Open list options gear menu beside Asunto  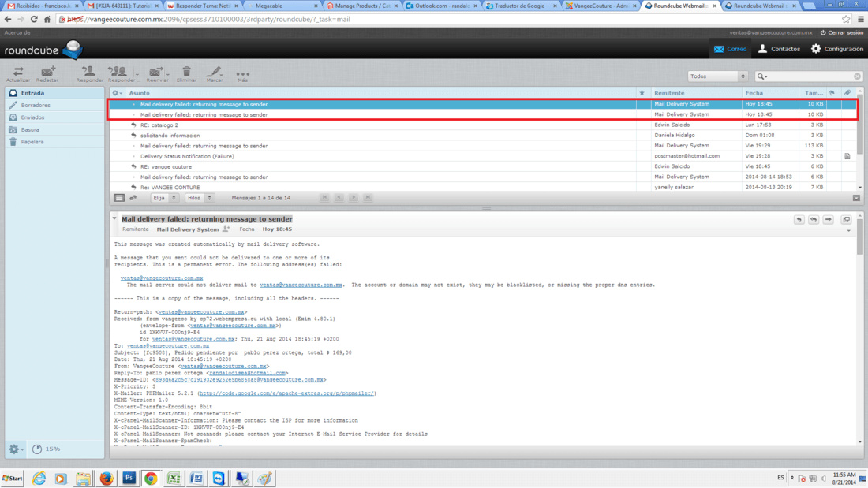tap(117, 93)
